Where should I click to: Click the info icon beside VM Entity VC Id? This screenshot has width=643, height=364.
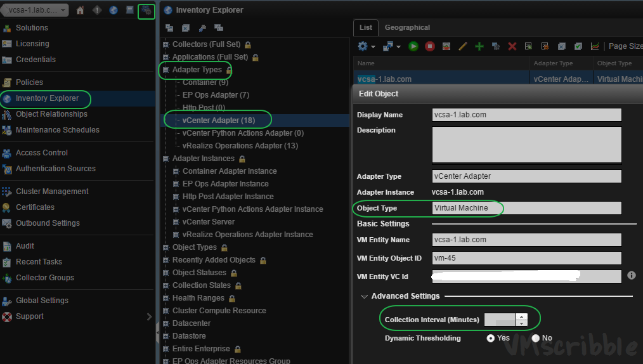point(632,275)
